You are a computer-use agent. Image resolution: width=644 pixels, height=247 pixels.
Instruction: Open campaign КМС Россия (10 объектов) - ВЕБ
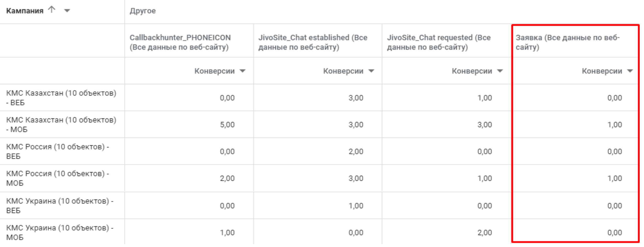pos(58,151)
